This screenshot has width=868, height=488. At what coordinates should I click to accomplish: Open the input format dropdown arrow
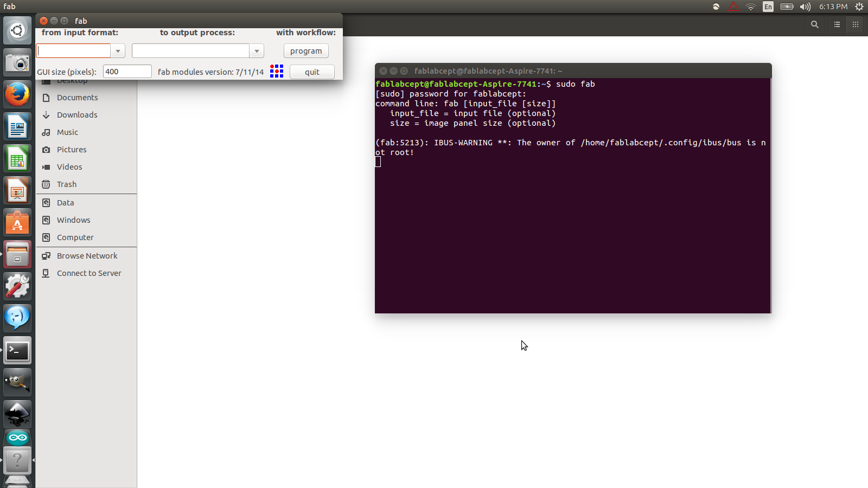[x=118, y=51]
